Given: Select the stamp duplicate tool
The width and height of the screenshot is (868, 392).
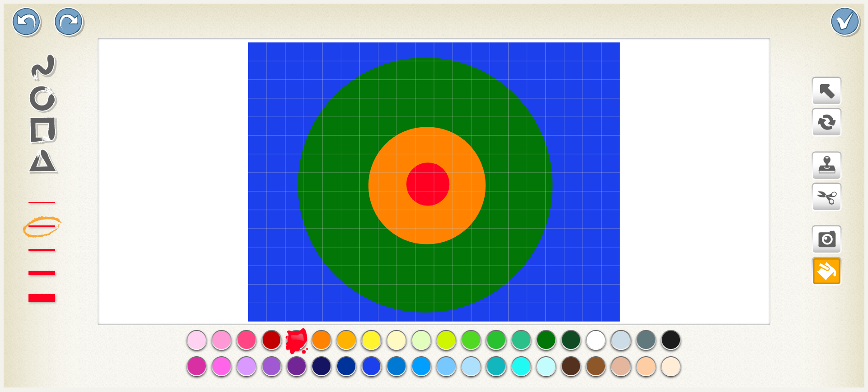Looking at the screenshot, I should (x=826, y=166).
